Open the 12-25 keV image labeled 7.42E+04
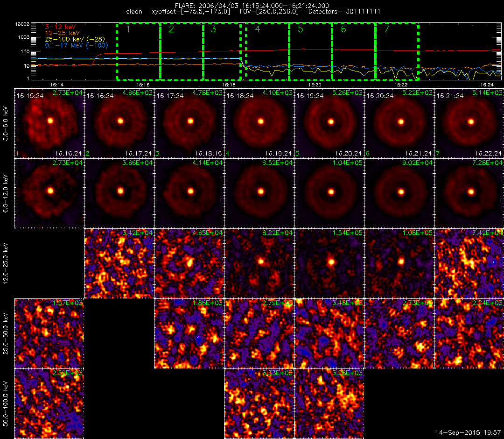Image resolution: width=504 pixels, height=439 pixels. (x=469, y=264)
